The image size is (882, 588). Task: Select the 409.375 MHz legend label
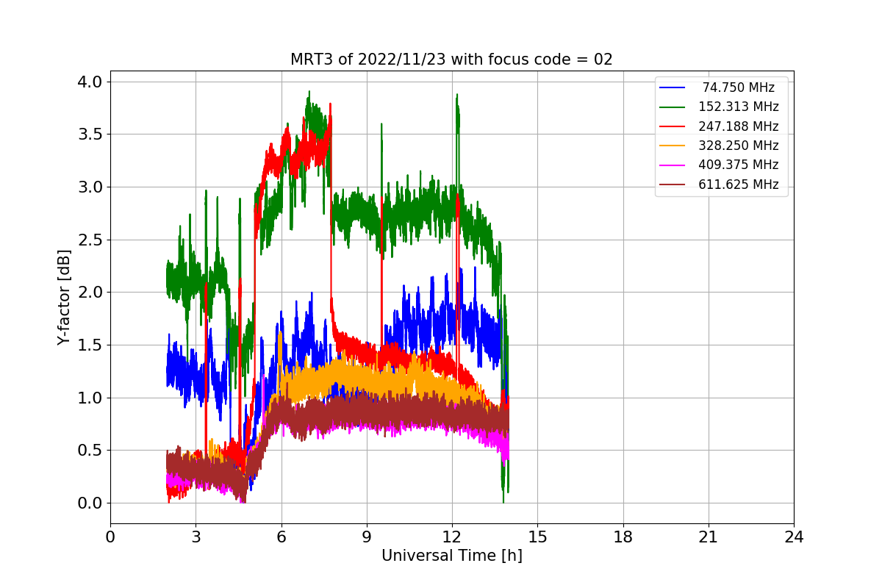pyautogui.click(x=739, y=165)
